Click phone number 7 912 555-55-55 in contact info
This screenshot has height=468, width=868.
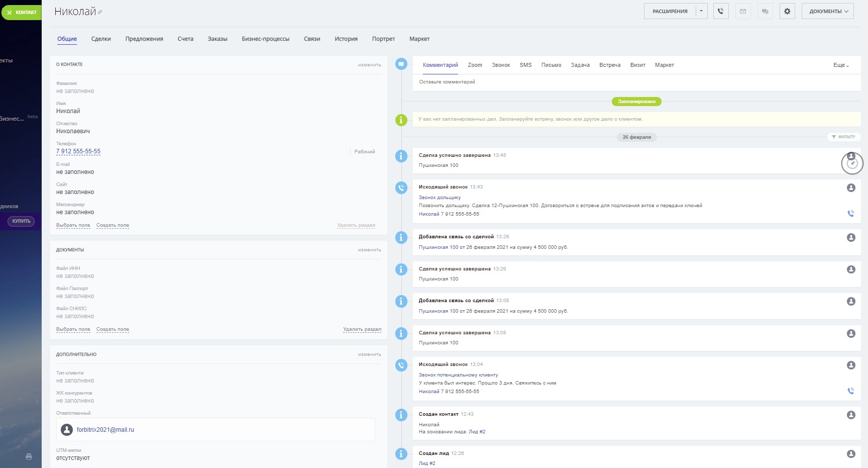(x=78, y=151)
